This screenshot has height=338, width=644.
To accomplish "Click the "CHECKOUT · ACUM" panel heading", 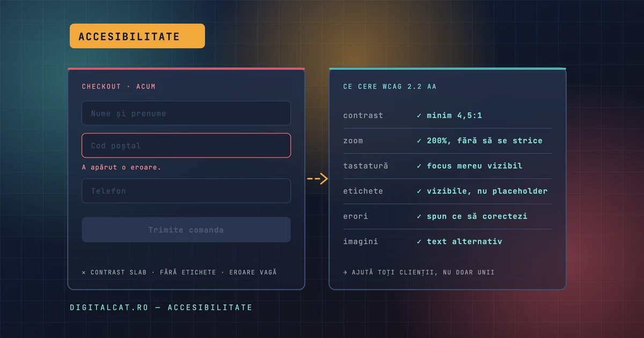I will (x=119, y=86).
